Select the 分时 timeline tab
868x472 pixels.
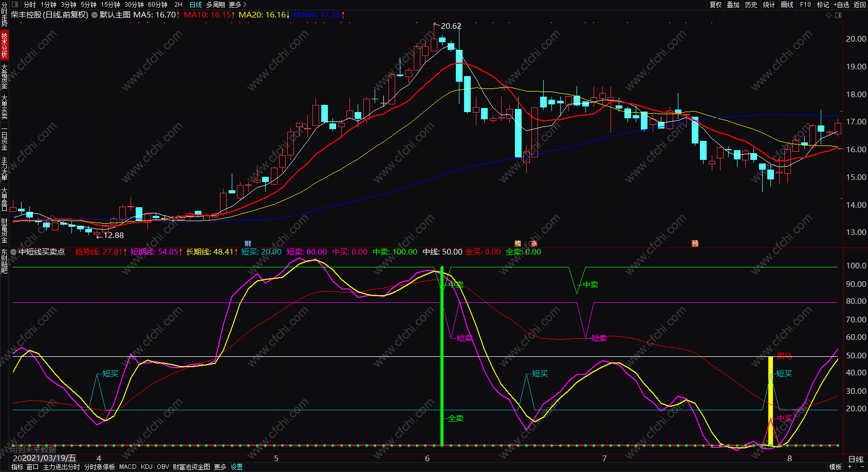click(x=30, y=5)
